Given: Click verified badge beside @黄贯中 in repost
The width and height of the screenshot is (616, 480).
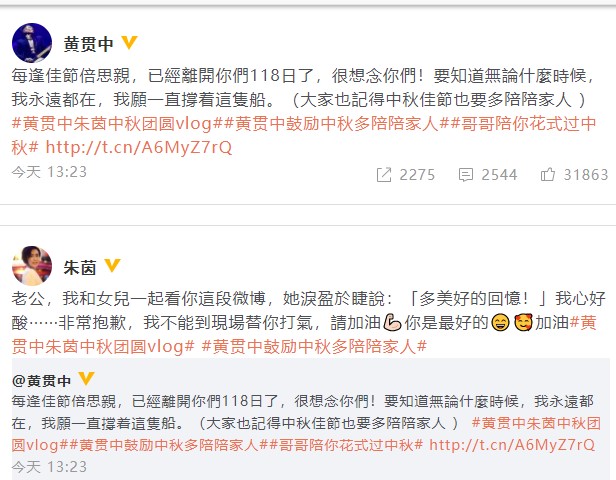Looking at the screenshot, I should click(x=86, y=379).
